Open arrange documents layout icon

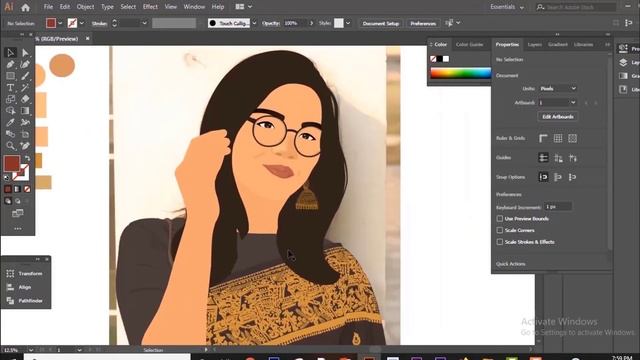(x=243, y=7)
